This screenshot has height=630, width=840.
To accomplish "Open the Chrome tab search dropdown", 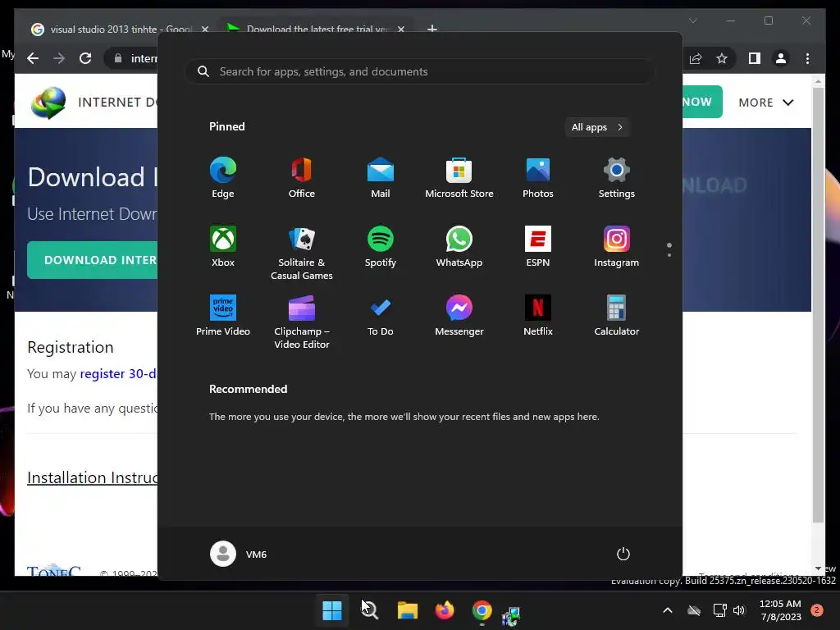I will tap(692, 21).
